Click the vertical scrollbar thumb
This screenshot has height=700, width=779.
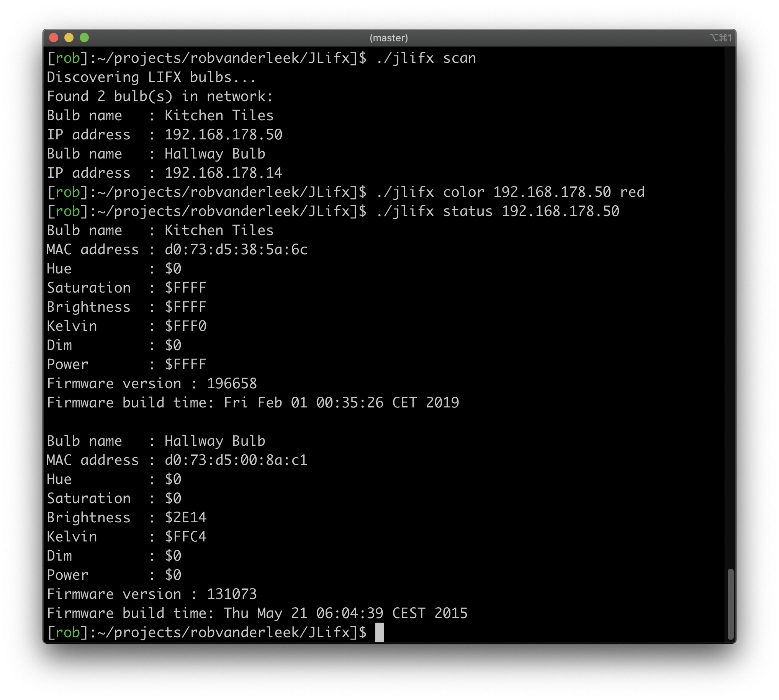click(x=730, y=604)
